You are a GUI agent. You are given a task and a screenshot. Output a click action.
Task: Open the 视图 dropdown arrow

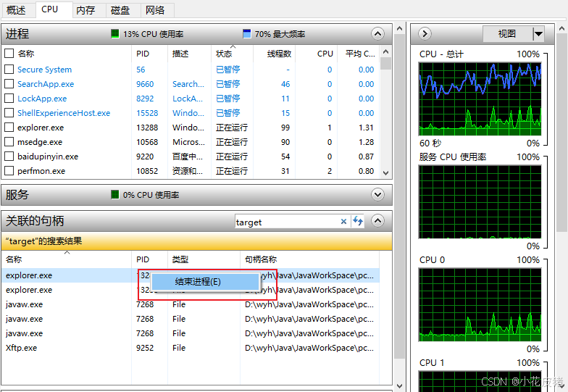tap(538, 34)
